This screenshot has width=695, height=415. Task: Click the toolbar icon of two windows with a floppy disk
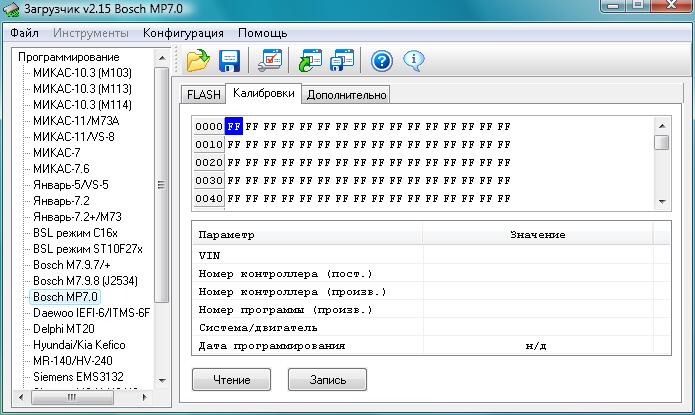pyautogui.click(x=342, y=60)
